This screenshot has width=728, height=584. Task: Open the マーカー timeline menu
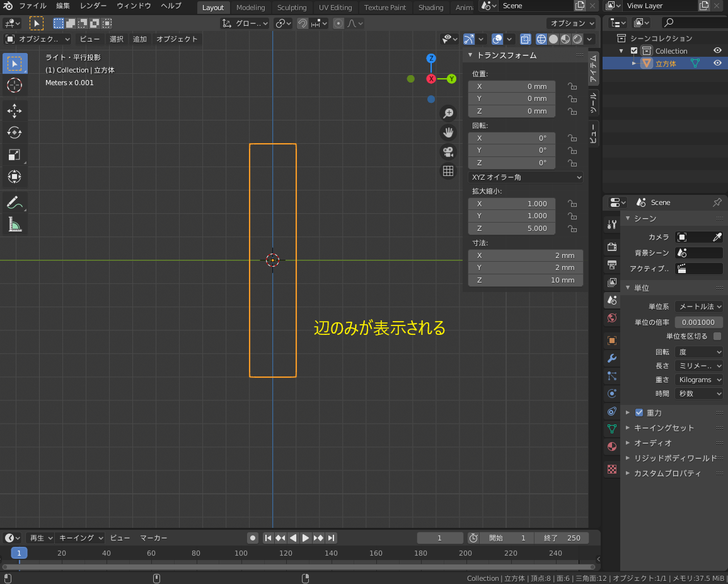(154, 538)
